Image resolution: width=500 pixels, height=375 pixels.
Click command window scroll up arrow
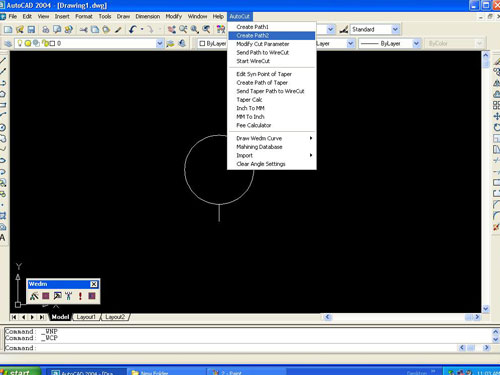pyautogui.click(x=496, y=332)
